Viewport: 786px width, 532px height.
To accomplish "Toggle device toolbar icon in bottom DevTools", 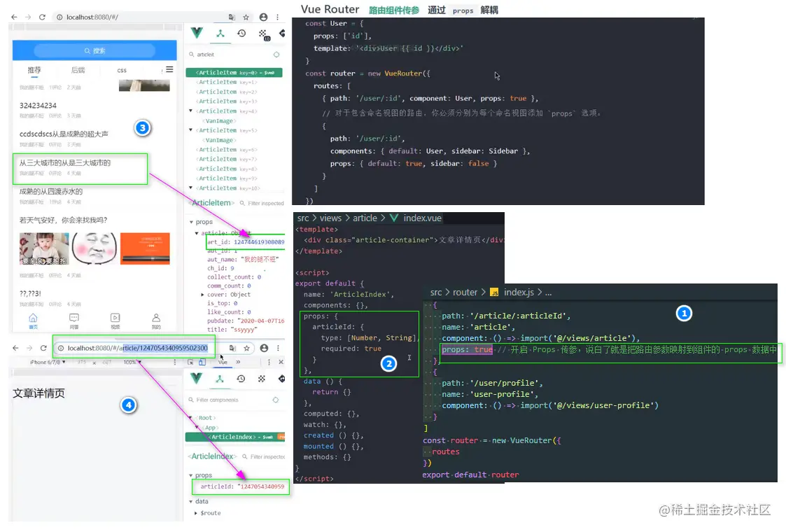I will [202, 362].
